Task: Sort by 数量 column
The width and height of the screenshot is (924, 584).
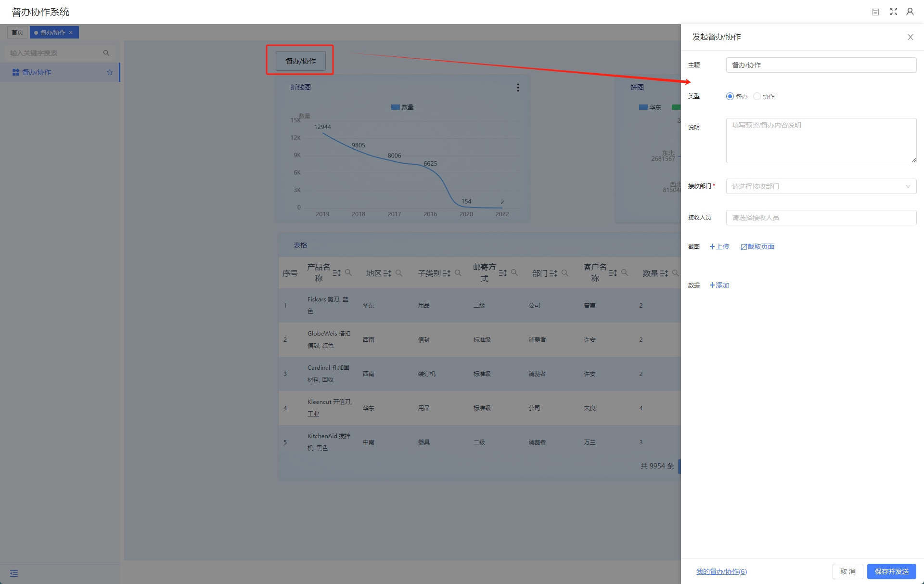Action: click(x=664, y=273)
